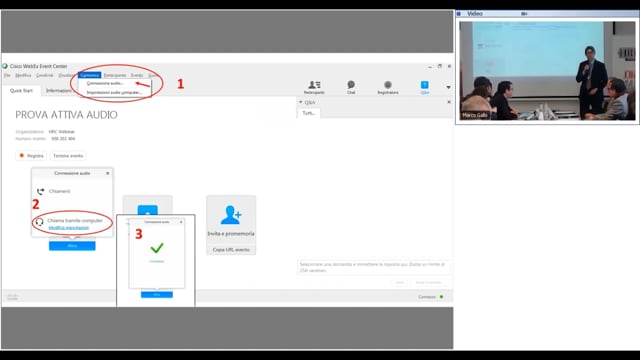This screenshot has height=360, width=640.
Task: Click the Q&A answer text field
Action: pos(373,267)
